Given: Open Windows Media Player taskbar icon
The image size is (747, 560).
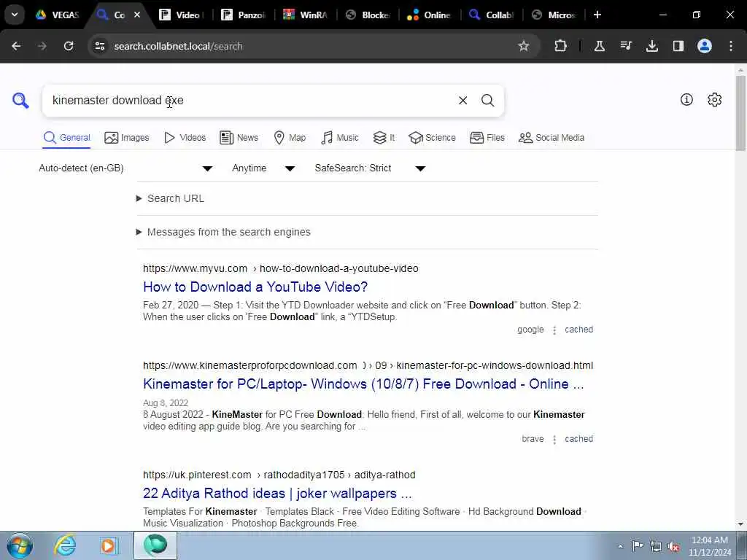Looking at the screenshot, I should [108, 545].
